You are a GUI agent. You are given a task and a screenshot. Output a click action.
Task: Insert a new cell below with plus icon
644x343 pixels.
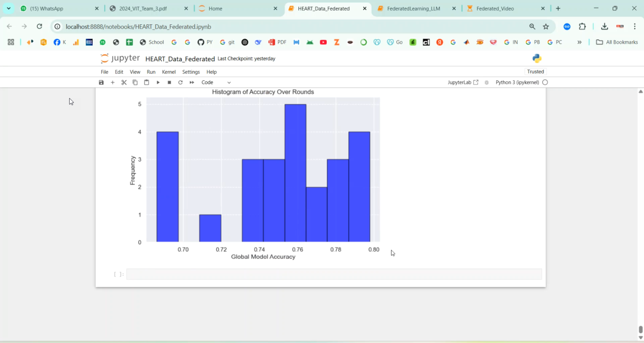(112, 82)
